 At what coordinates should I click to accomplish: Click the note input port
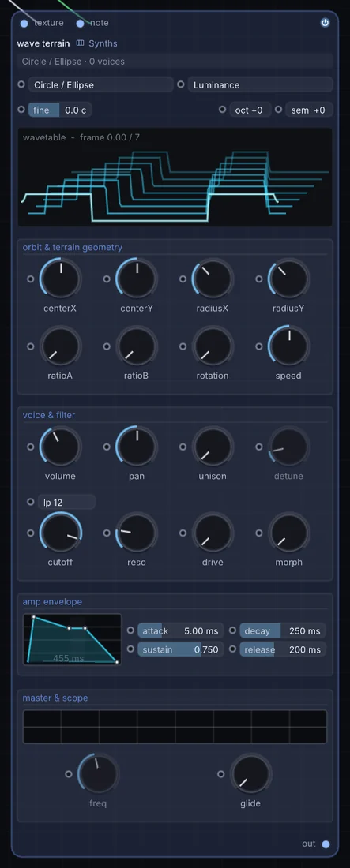click(x=80, y=23)
